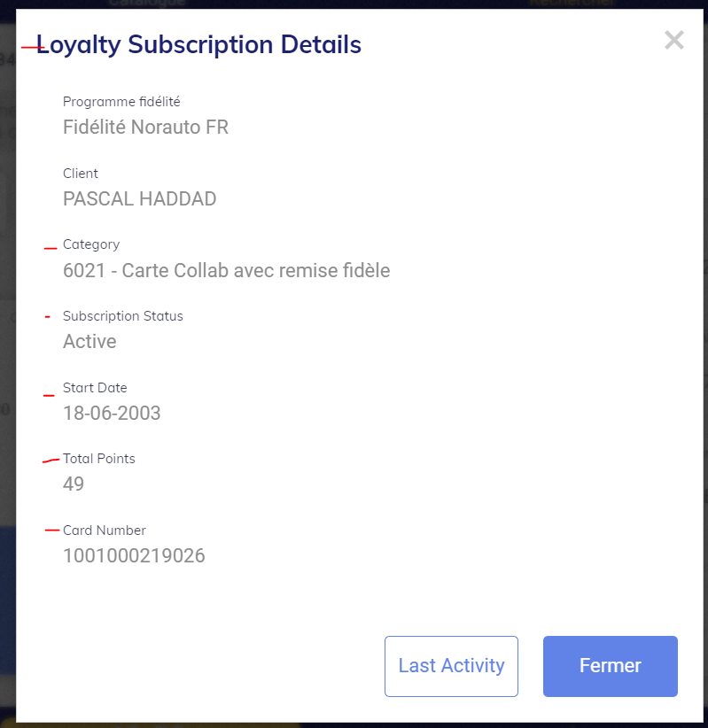
Task: Click the dimmed Rechercher item behind dialog
Action: pos(572,4)
